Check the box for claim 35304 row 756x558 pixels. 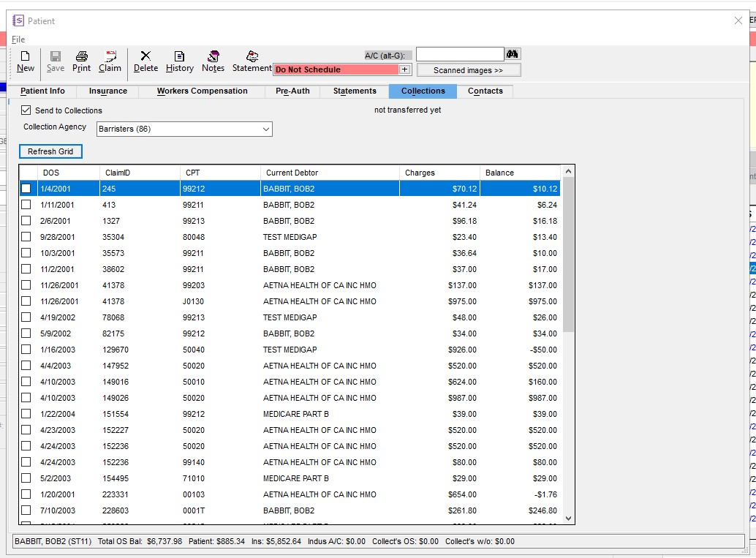26,237
